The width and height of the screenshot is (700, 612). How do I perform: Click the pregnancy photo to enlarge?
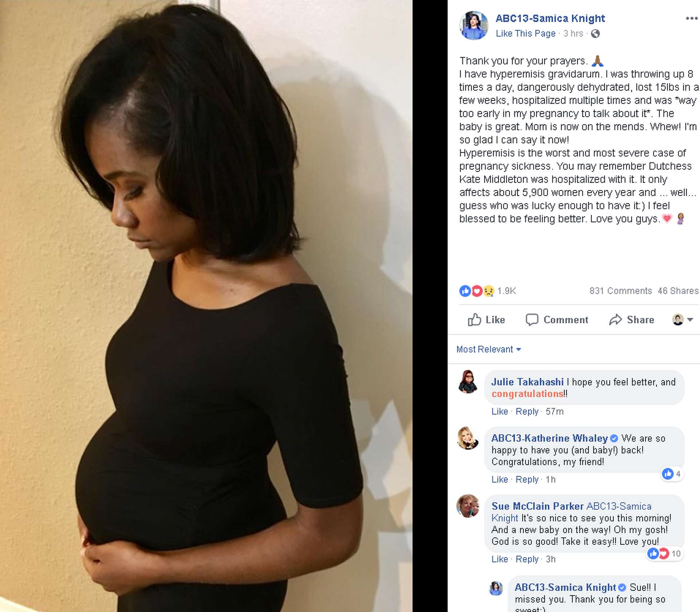[206, 306]
